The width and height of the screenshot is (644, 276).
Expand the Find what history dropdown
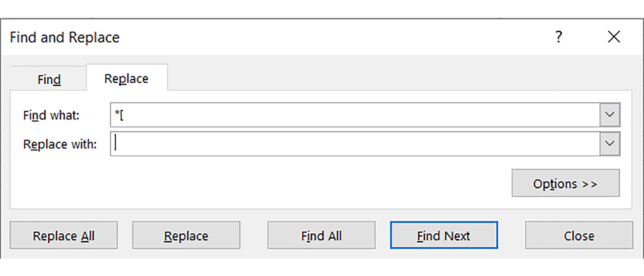click(x=609, y=115)
